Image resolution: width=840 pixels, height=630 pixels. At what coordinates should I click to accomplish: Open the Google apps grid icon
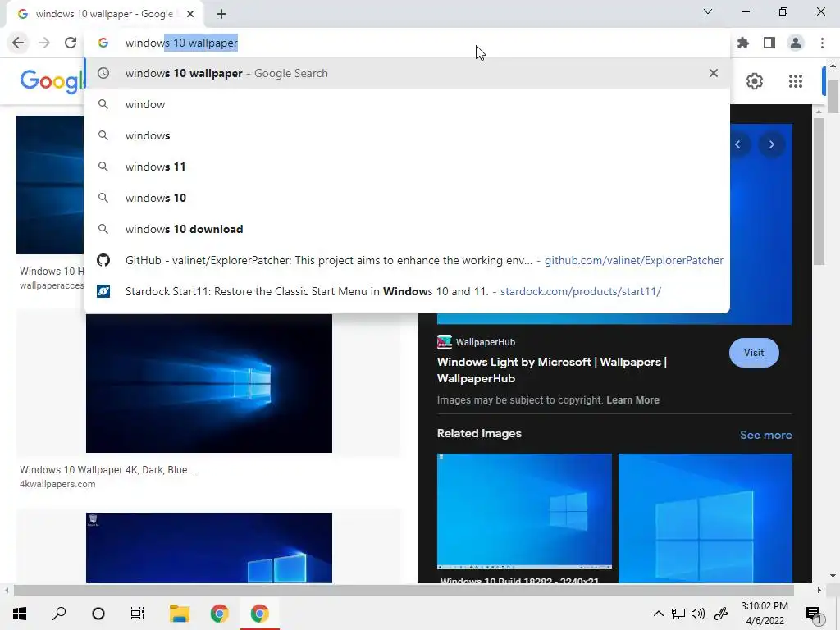pos(796,81)
